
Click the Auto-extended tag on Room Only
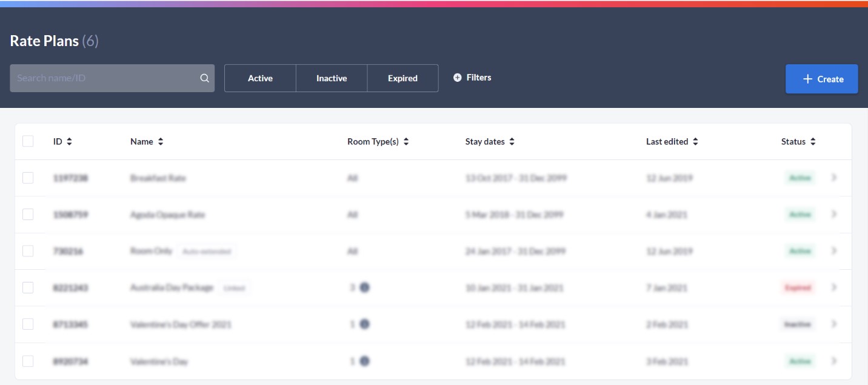207,251
